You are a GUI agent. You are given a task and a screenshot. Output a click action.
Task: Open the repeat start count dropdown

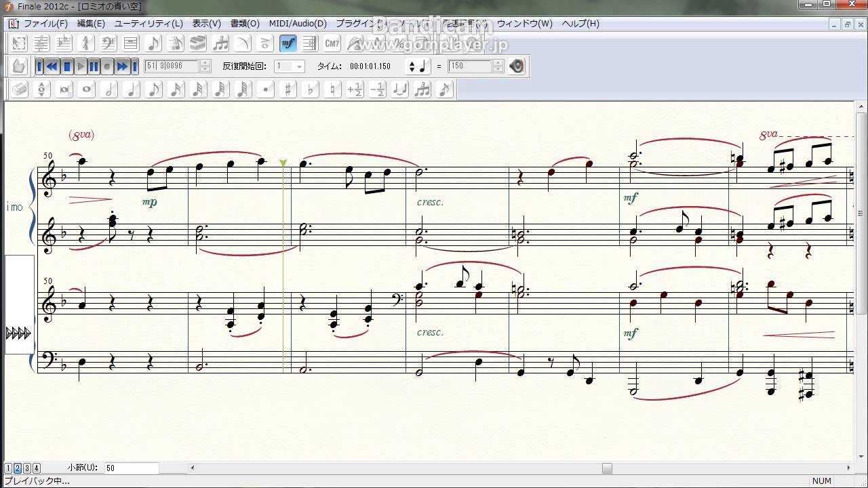pos(299,66)
